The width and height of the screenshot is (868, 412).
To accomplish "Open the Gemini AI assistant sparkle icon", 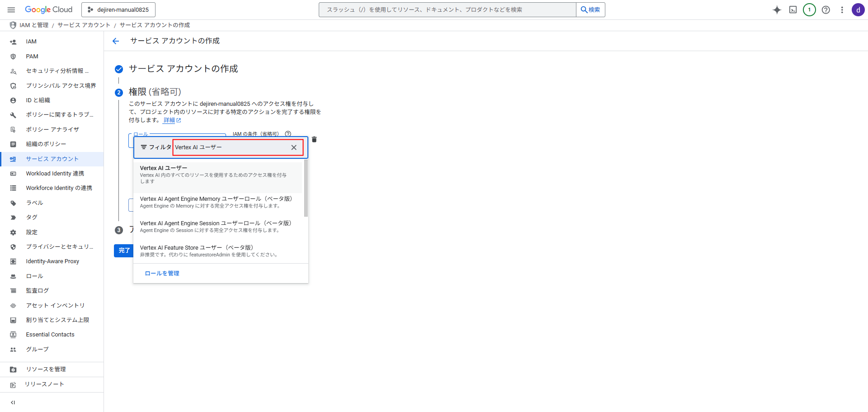I will [777, 10].
